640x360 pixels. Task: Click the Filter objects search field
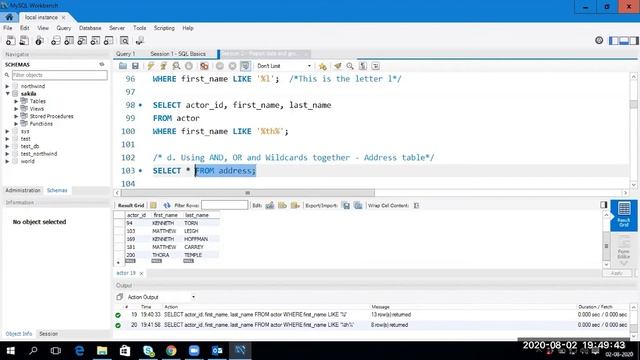coord(60,75)
